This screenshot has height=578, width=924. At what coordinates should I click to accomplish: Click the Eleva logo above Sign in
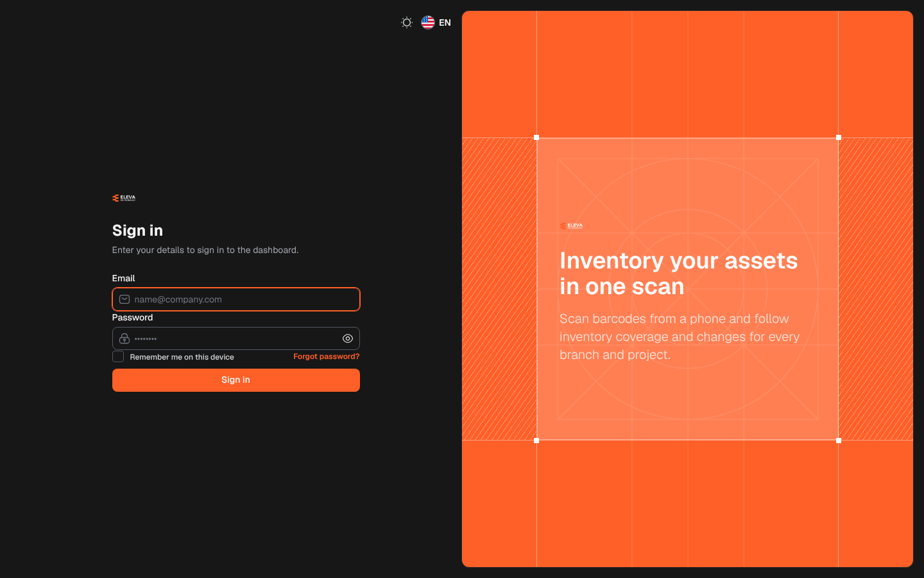click(x=124, y=198)
